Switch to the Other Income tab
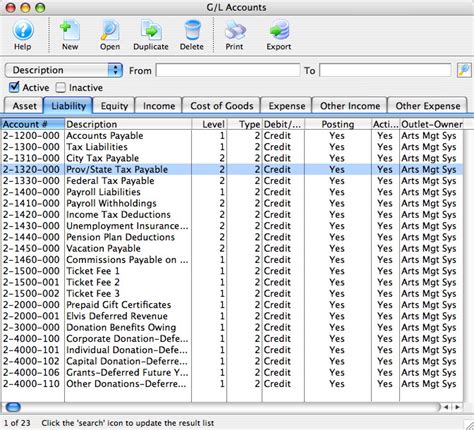The height and width of the screenshot is (430, 474). click(350, 106)
